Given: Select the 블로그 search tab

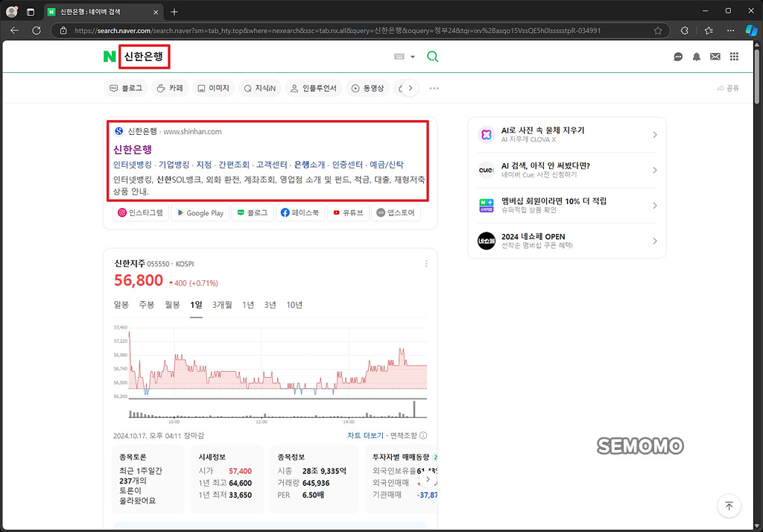Looking at the screenshot, I should (x=125, y=88).
